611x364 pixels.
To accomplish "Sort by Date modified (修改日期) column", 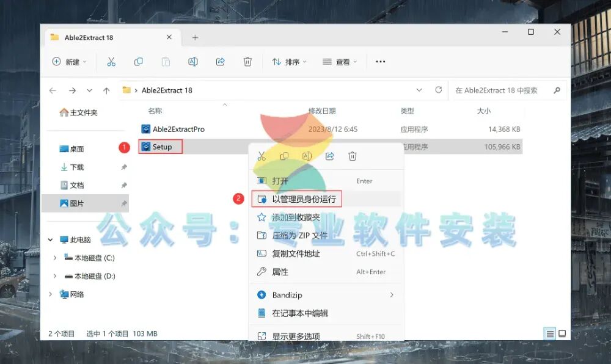I will coord(322,111).
